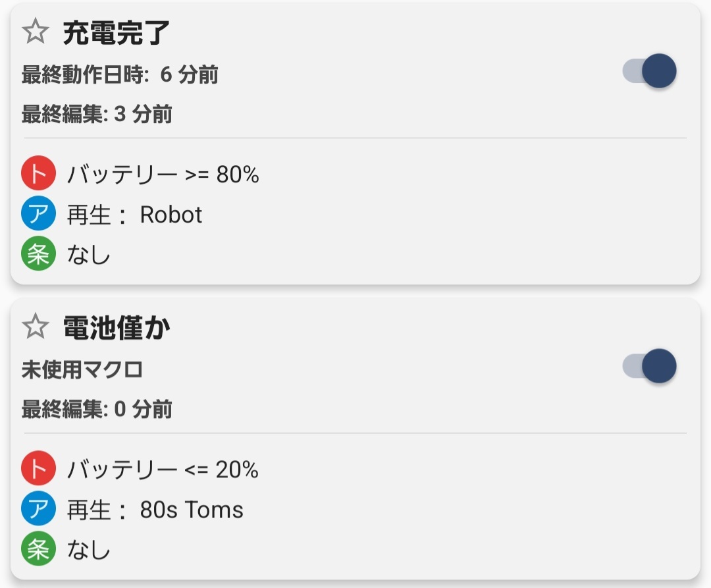Turn off the 電池僅か macro switch
The width and height of the screenshot is (711, 588).
[x=650, y=366]
